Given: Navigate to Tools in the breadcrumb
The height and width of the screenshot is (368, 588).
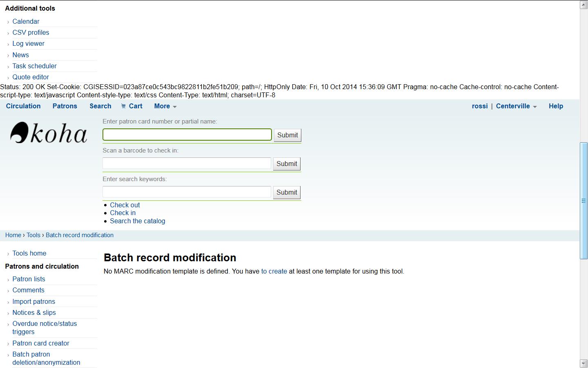Looking at the screenshot, I should (x=33, y=235).
